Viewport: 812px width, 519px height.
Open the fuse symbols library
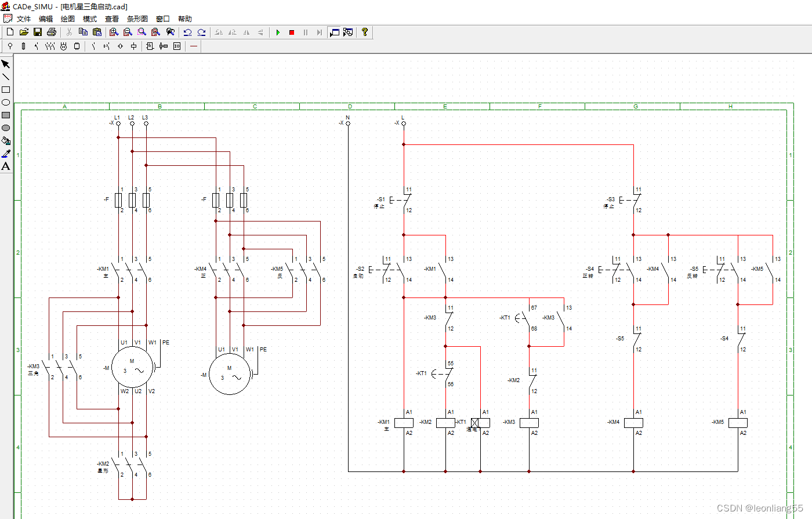23,46
